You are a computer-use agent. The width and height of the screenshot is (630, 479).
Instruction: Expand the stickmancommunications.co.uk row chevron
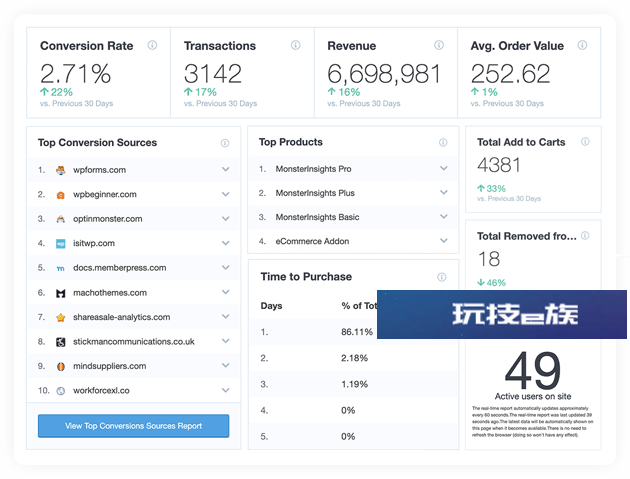226,341
